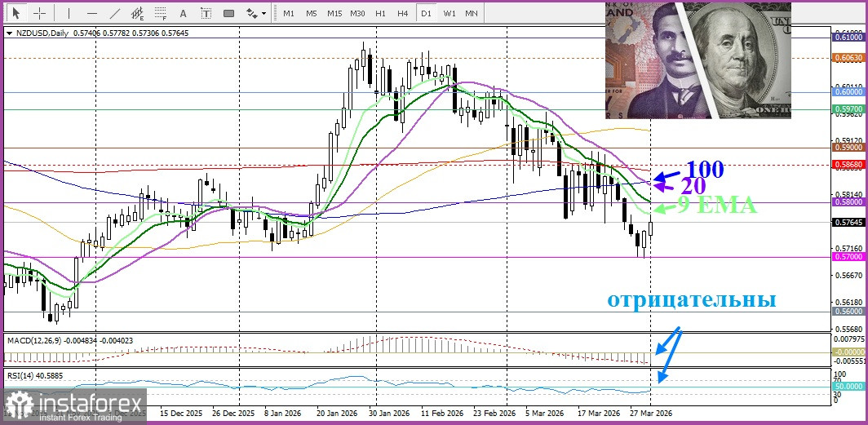Toggle the D1 daily timeframe
The width and height of the screenshot is (868, 425).
click(426, 13)
